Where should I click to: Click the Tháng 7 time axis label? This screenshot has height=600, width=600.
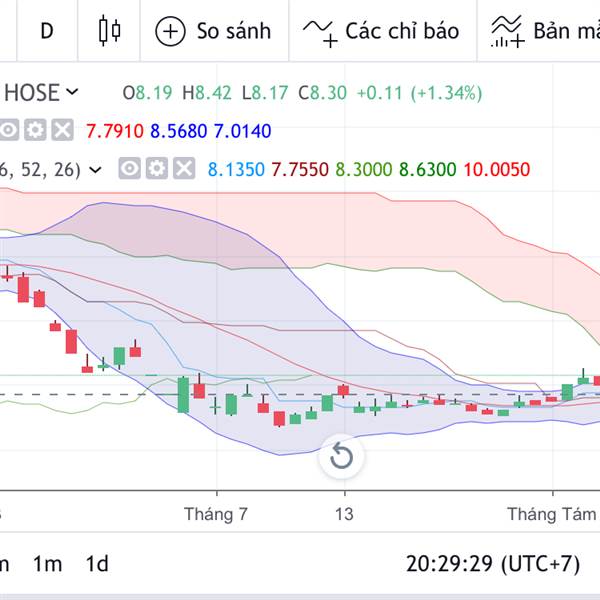(216, 514)
